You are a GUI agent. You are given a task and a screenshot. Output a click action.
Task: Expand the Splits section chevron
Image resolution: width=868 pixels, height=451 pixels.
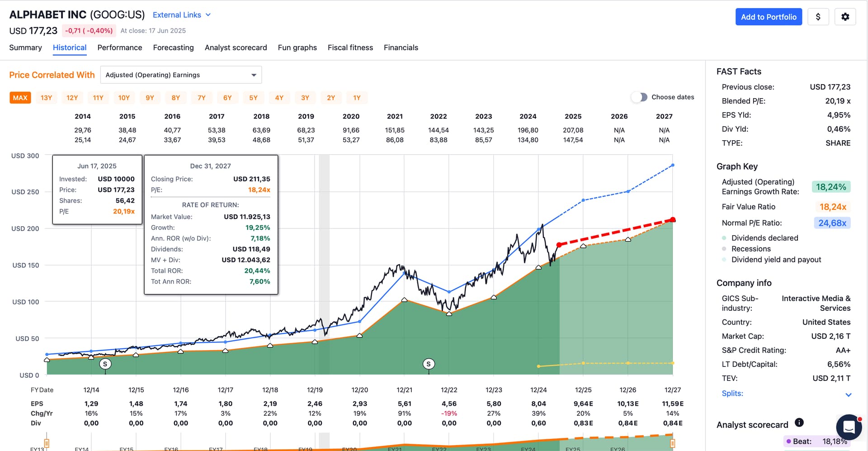849,394
